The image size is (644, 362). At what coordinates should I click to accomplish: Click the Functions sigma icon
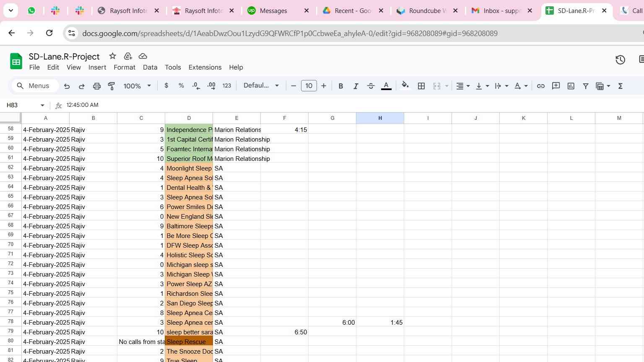coord(621,86)
